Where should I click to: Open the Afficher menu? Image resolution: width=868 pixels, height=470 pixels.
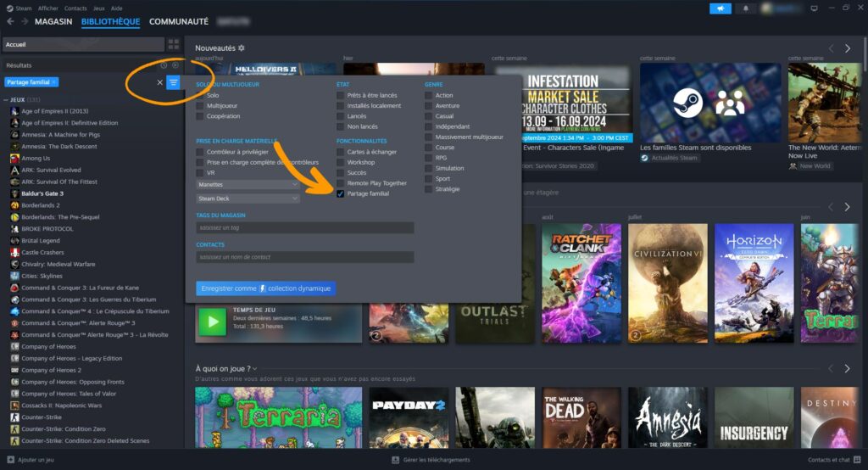[x=48, y=8]
